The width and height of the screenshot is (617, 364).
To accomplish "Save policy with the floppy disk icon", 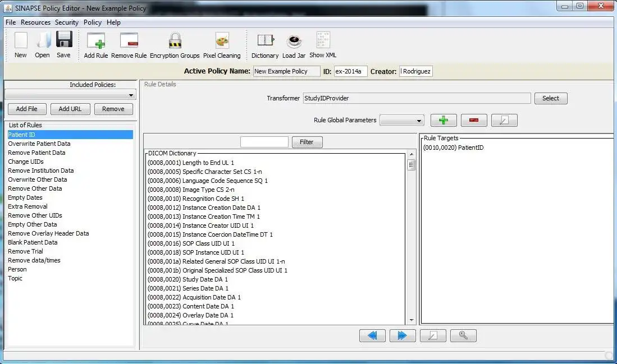I will (x=64, y=39).
